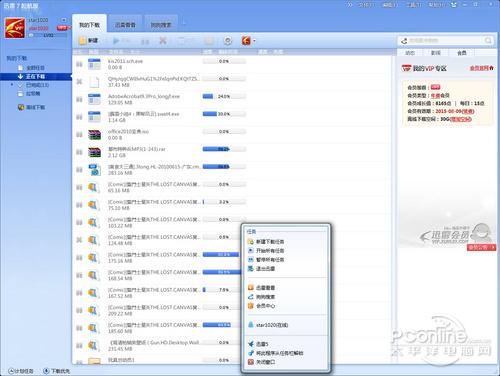Open the 会员官网 link in VIP area
500x376 pixels.
coord(481,68)
